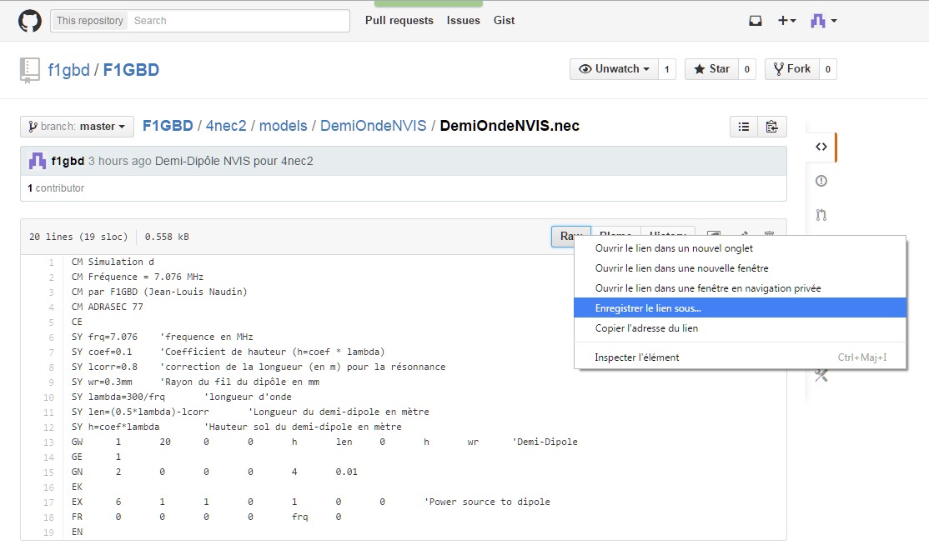Open the Settings tools sidebar icon

(821, 375)
